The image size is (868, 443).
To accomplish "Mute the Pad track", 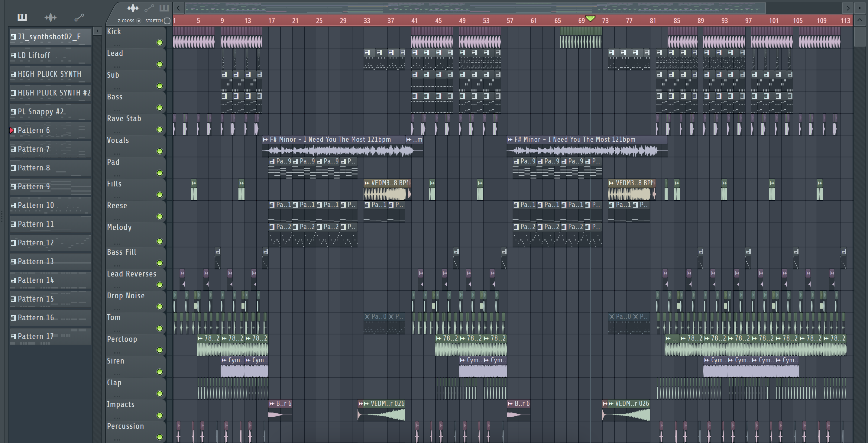I will coord(160,173).
